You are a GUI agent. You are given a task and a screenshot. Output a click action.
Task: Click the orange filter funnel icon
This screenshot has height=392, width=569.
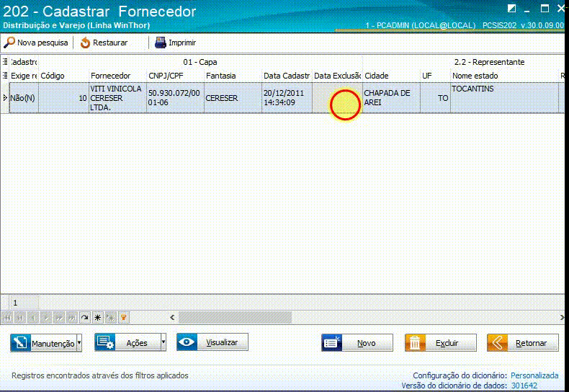[124, 318]
